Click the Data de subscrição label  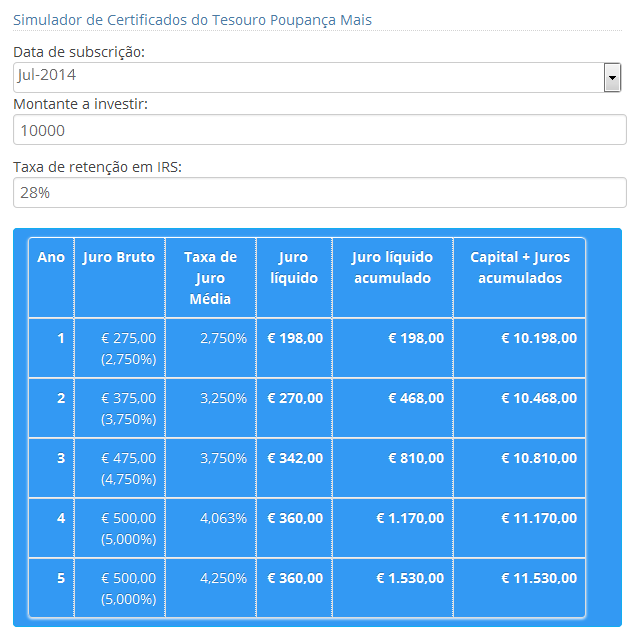79,52
